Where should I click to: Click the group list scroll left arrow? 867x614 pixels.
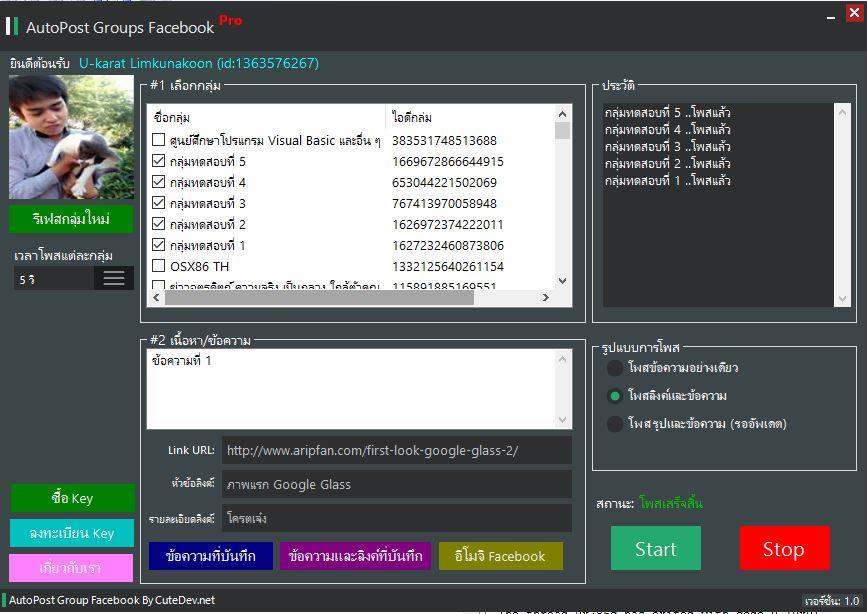156,298
